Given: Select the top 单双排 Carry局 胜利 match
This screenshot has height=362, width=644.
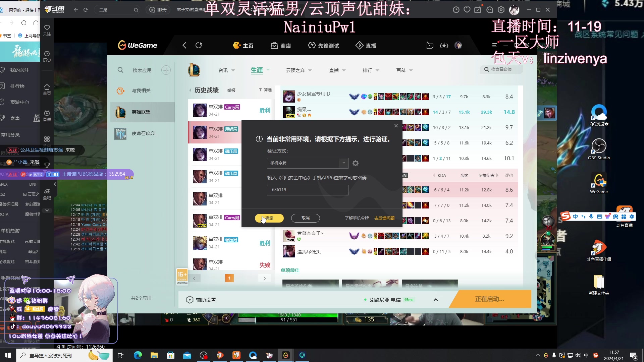Looking at the screenshot, I should coord(231,110).
